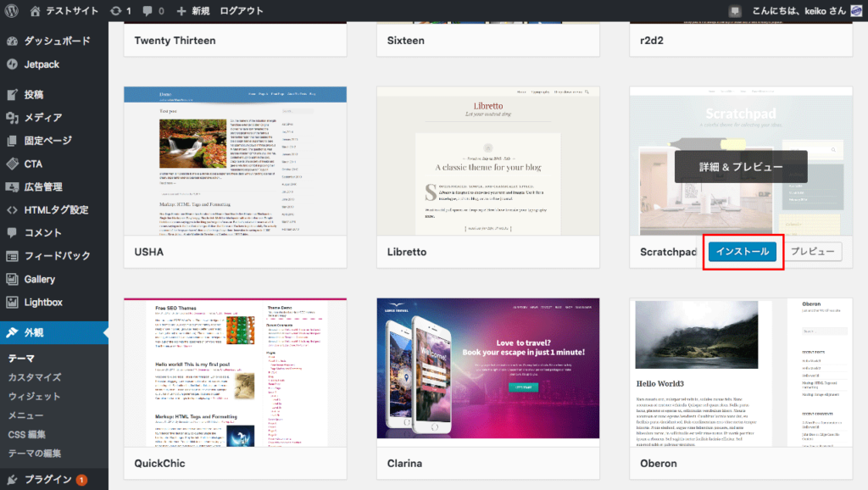Open the comments bubble icon in admin bar

147,10
